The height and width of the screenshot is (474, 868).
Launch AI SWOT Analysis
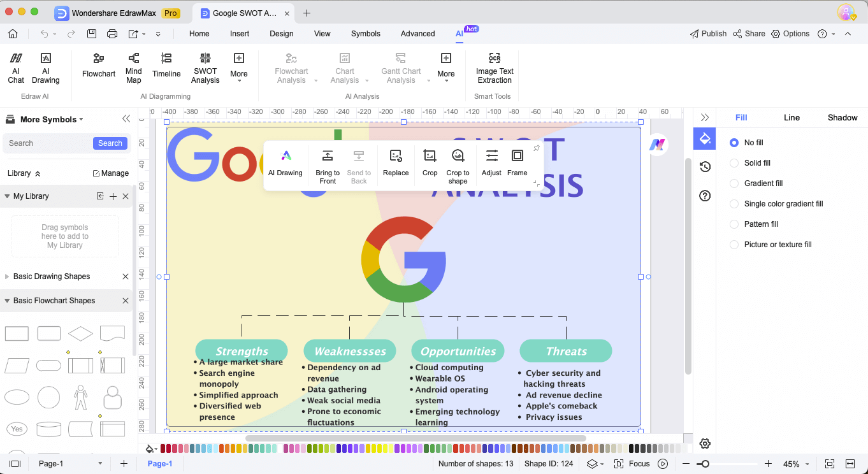pos(205,68)
